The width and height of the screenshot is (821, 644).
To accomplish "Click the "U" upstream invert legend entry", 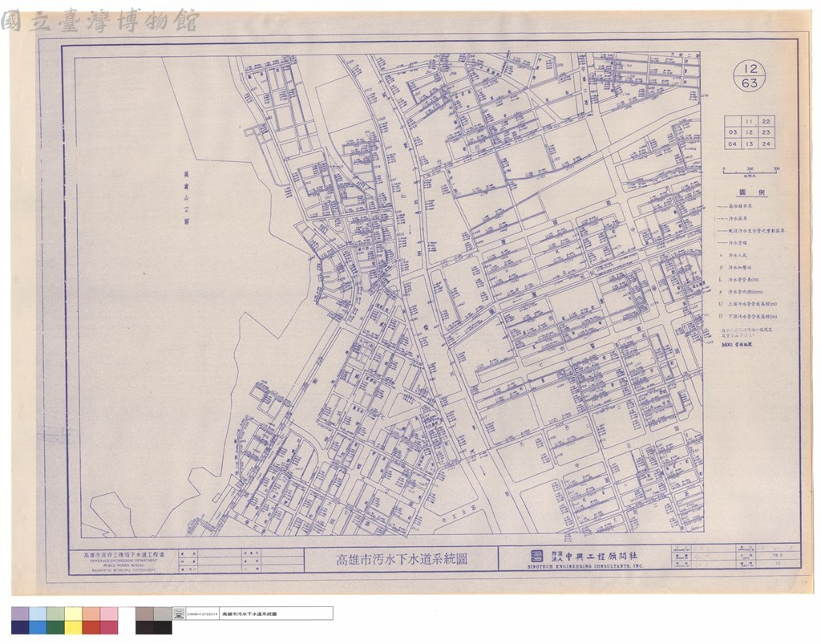I will click(x=748, y=304).
